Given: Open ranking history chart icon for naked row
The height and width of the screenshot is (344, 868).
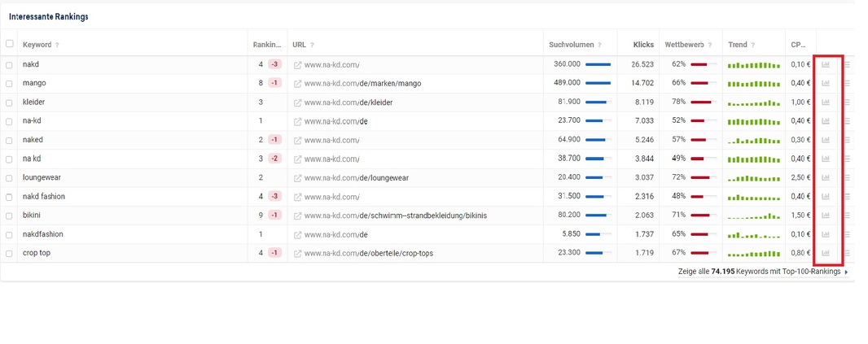Looking at the screenshot, I should click(826, 140).
